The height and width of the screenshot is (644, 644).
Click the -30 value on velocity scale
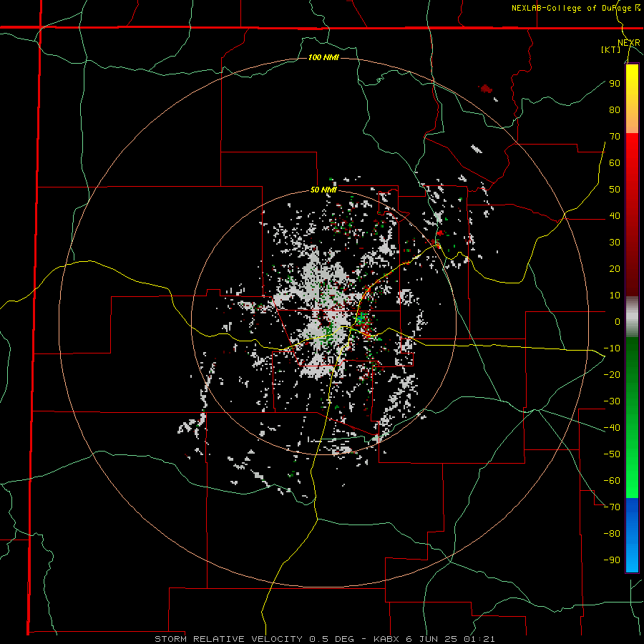tap(612, 401)
